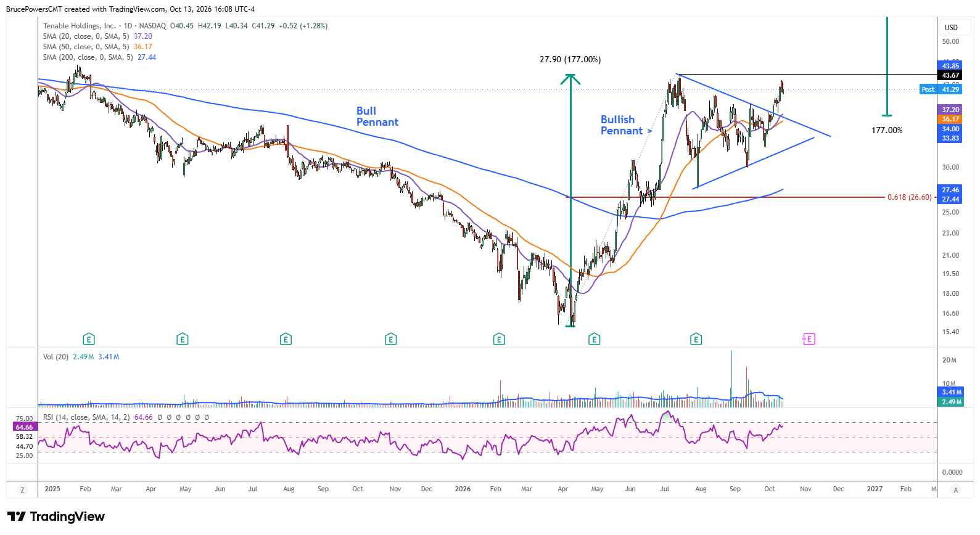980x535 pixels.
Task: Toggle the A auto-scale button at bottom right
Action: click(956, 490)
